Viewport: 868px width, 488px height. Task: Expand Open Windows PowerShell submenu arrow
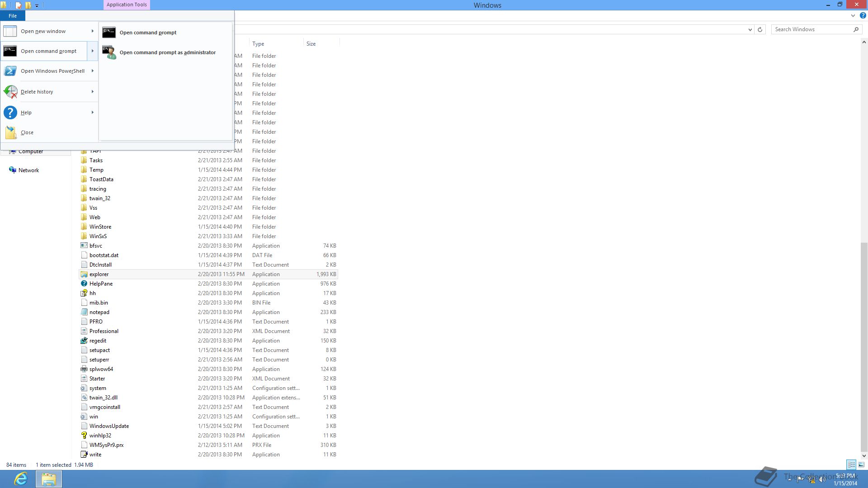click(93, 71)
